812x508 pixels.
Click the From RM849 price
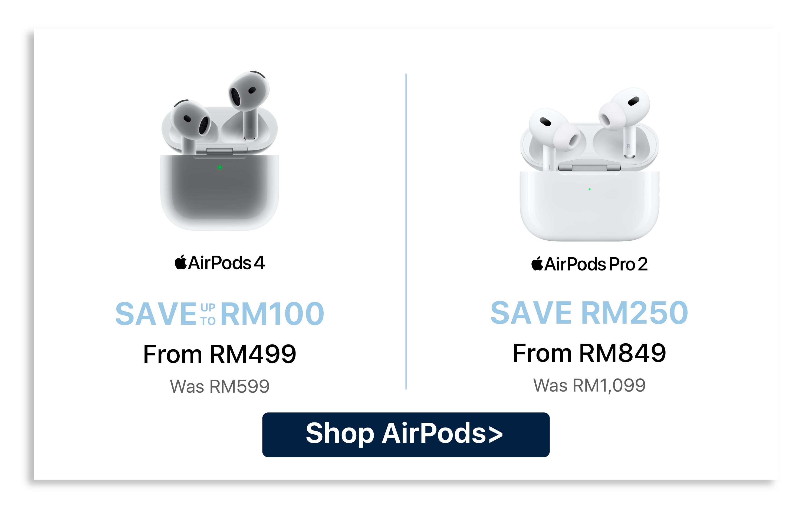(x=589, y=353)
